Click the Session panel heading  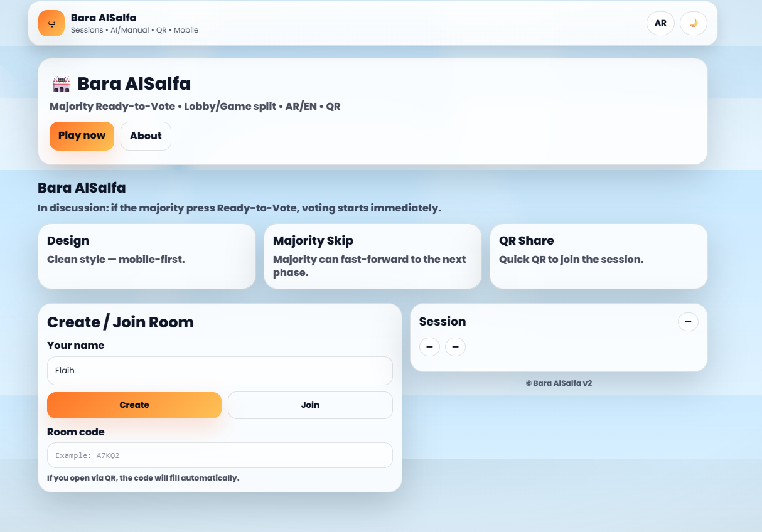(443, 322)
